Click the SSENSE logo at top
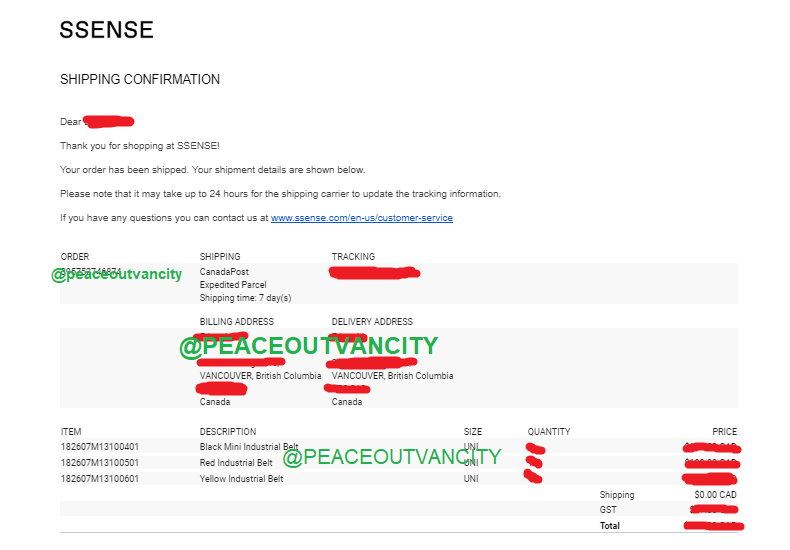This screenshot has width=790, height=550. tap(107, 30)
